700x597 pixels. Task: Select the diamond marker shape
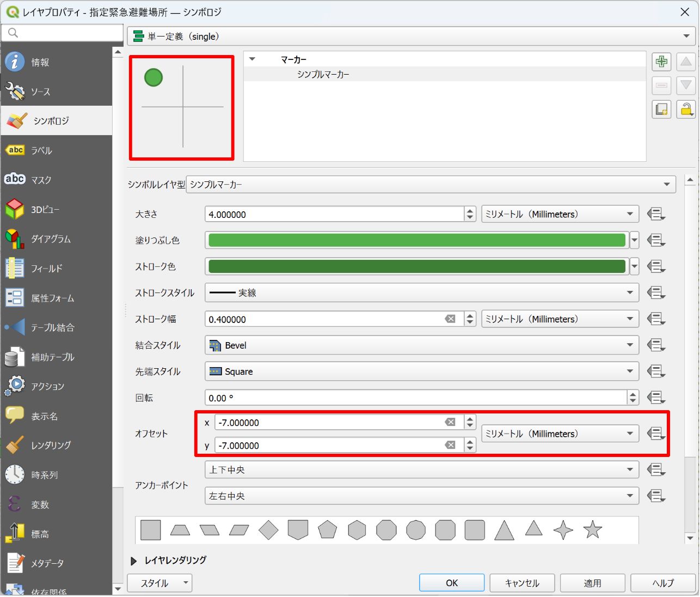(268, 530)
